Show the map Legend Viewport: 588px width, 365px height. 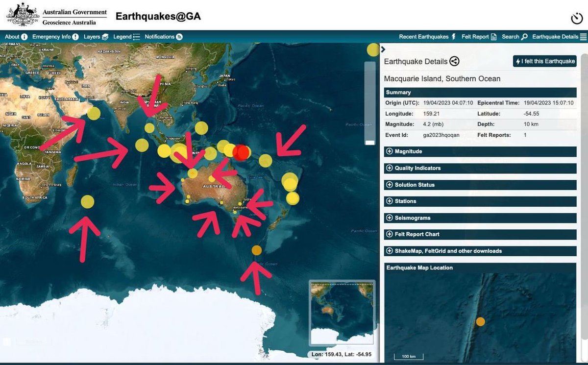[127, 37]
